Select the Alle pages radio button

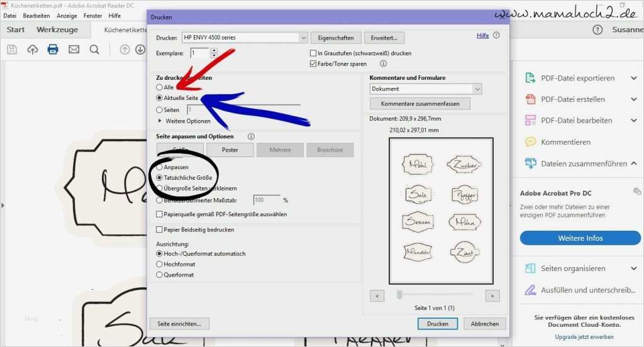(x=159, y=87)
